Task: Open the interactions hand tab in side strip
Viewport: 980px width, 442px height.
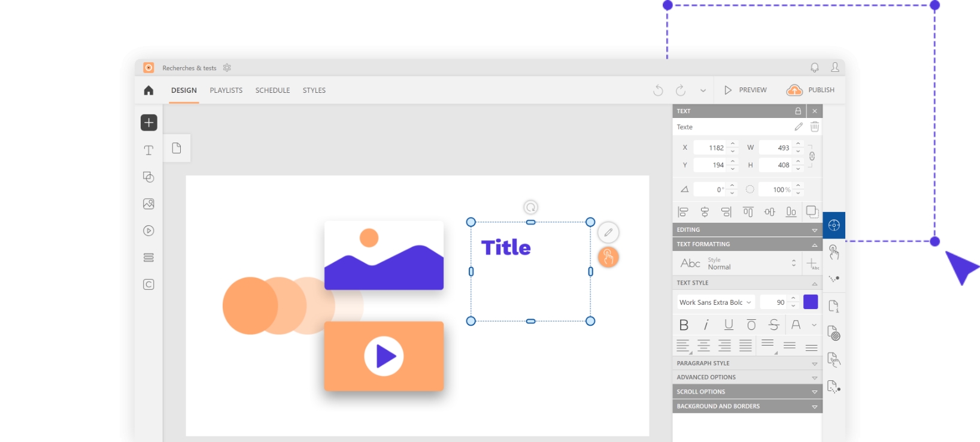Action: point(834,252)
